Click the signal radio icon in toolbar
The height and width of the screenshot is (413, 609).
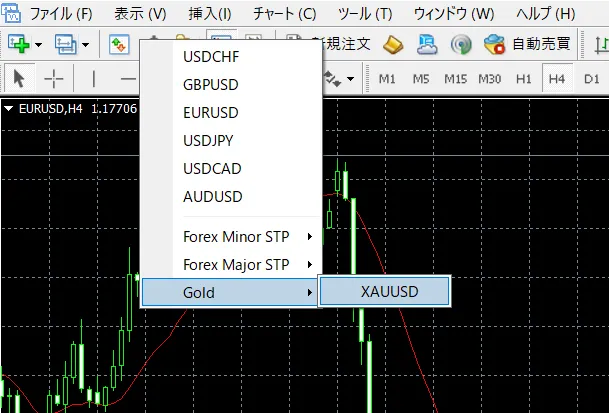tap(461, 44)
